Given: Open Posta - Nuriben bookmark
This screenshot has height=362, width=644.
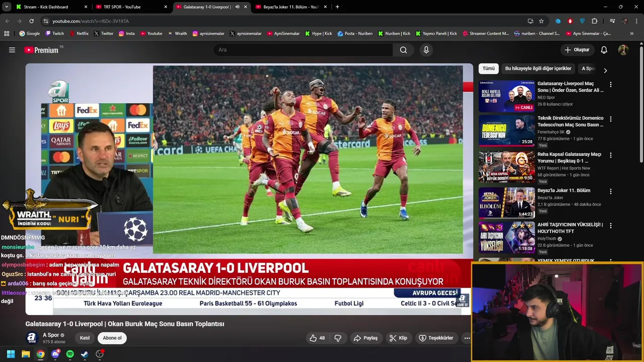Looking at the screenshot, I should [355, 34].
